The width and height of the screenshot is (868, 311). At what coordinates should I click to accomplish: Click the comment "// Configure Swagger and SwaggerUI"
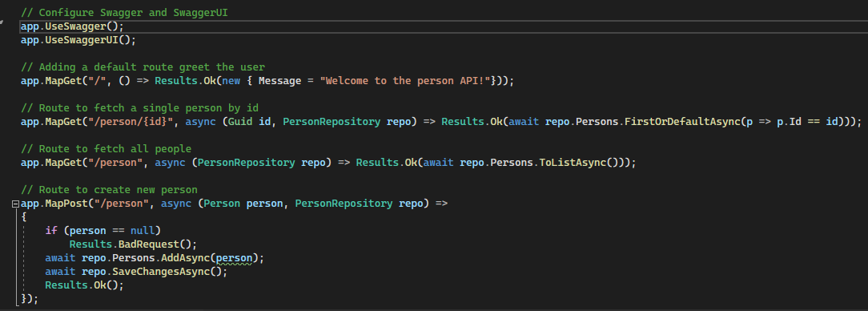click(125, 12)
